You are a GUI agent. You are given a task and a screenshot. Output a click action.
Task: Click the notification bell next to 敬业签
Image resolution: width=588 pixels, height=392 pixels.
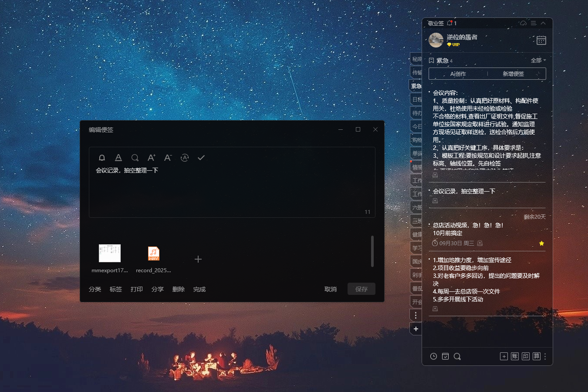[450, 23]
